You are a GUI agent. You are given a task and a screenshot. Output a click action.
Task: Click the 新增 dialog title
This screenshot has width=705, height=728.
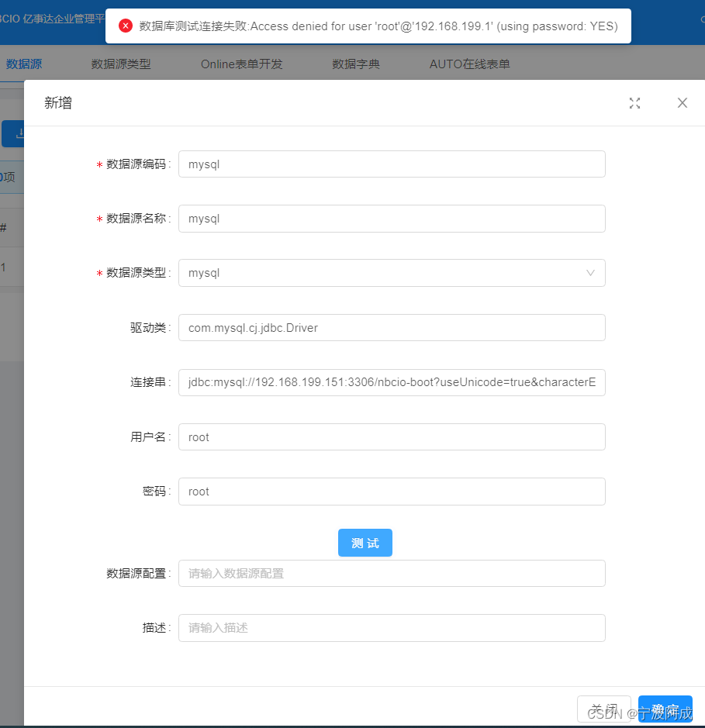click(58, 102)
